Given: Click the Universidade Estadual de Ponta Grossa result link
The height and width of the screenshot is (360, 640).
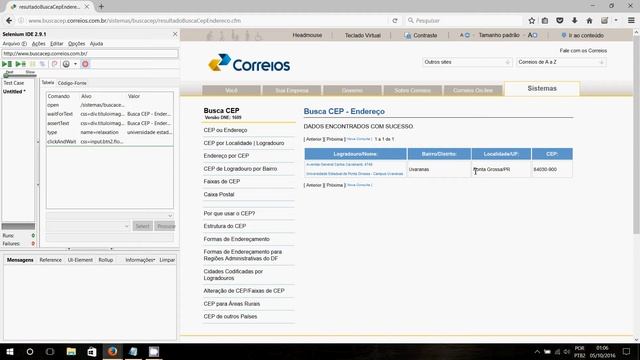Looking at the screenshot, I should click(354, 174).
